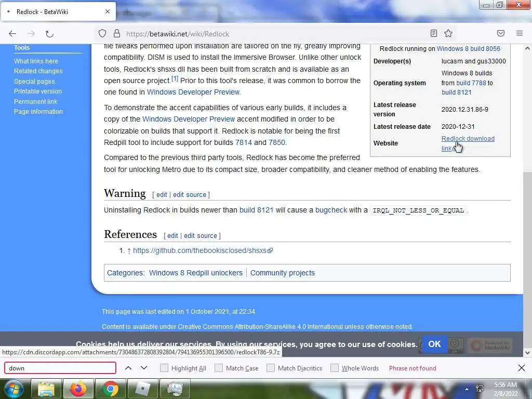Open Page information link
This screenshot has height=399, width=532.
[x=38, y=112]
